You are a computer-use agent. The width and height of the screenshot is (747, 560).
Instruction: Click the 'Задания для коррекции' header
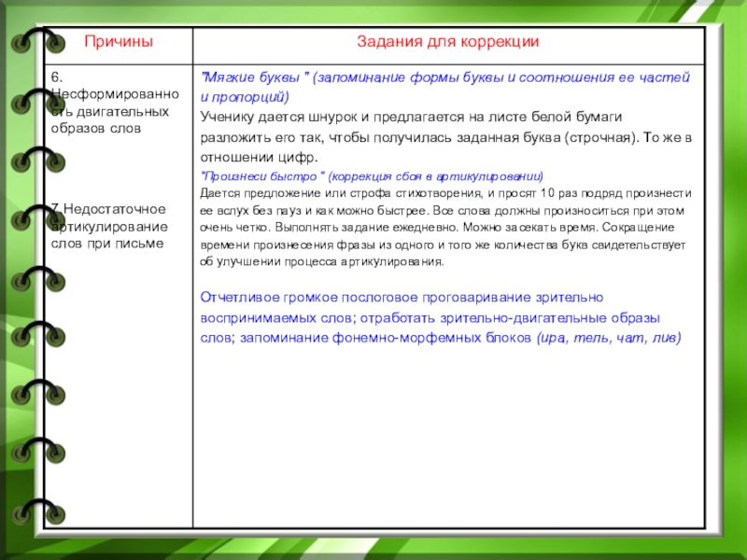pos(448,41)
